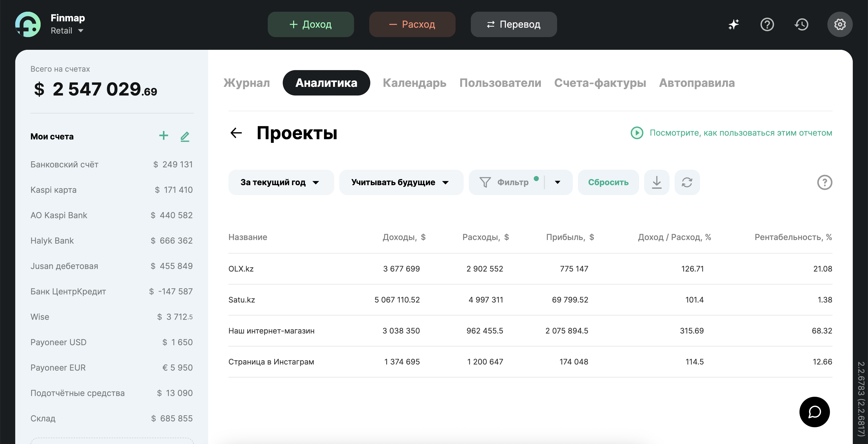Expand the filter arrow next to Фильтр

tap(558, 182)
